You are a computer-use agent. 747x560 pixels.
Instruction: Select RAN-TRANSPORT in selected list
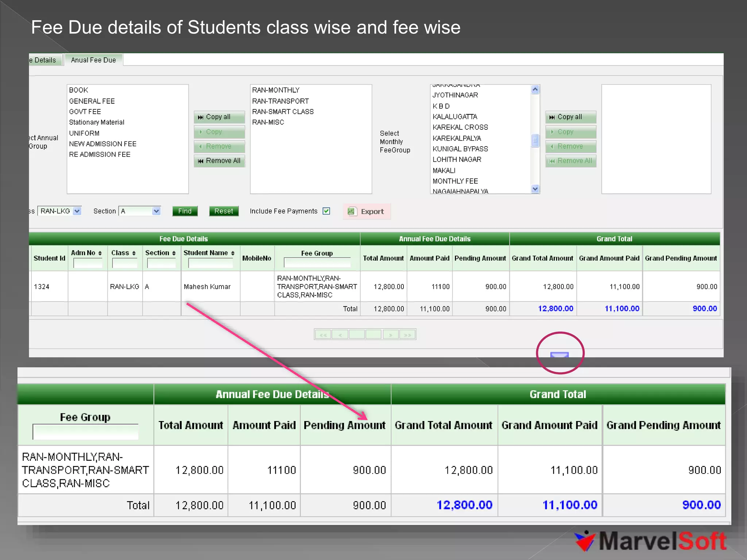[280, 101]
